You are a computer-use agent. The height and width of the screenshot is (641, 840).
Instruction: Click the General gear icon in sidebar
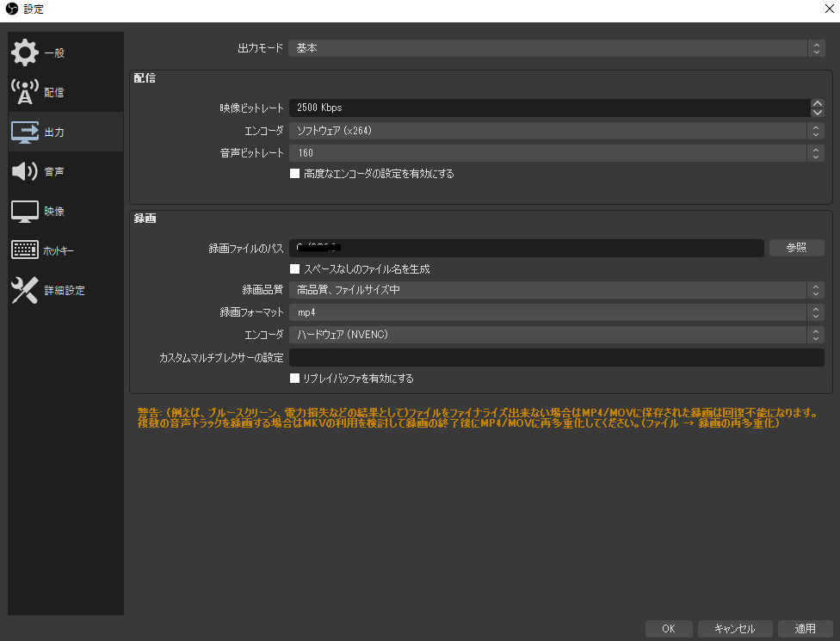(x=25, y=52)
